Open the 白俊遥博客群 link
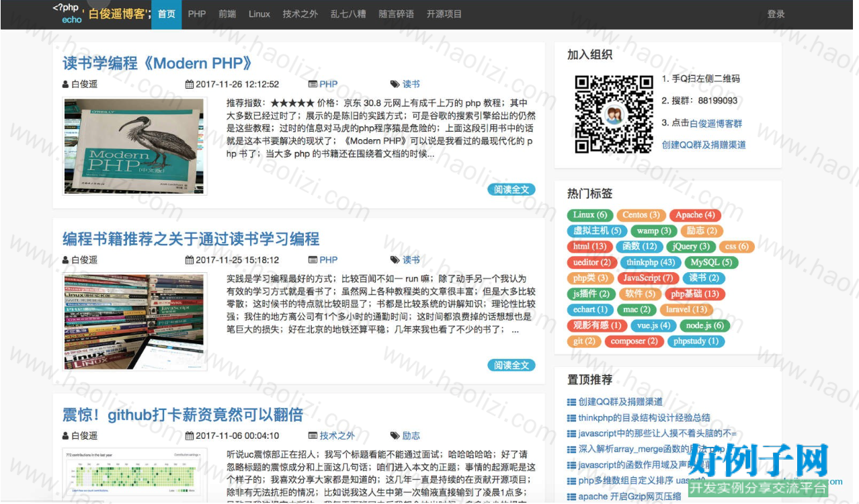The width and height of the screenshot is (859, 504). click(716, 124)
